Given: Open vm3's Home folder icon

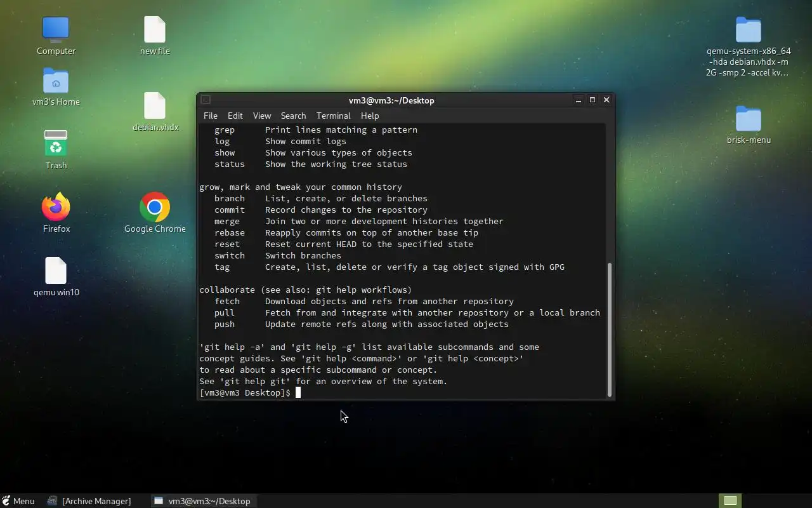Looking at the screenshot, I should tap(56, 87).
